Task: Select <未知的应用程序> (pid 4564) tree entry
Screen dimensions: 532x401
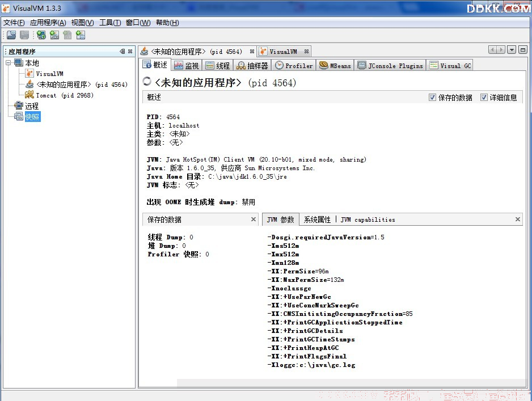Action: pos(82,85)
